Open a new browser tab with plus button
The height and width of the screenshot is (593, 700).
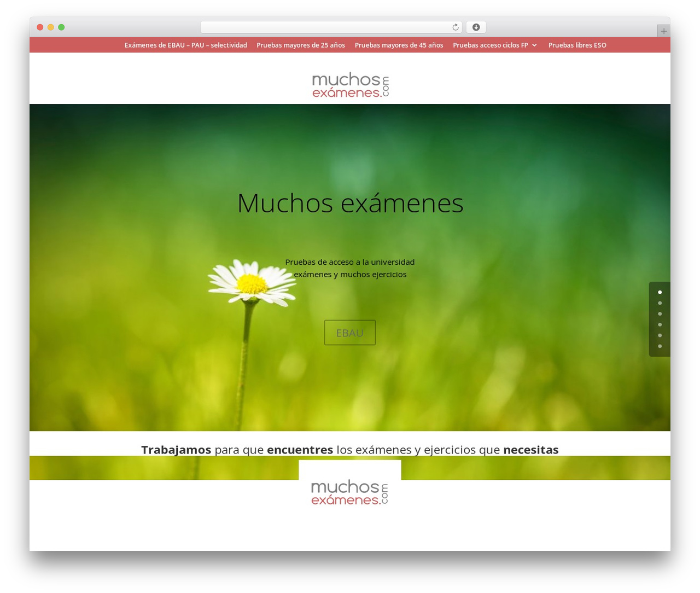pos(663,31)
